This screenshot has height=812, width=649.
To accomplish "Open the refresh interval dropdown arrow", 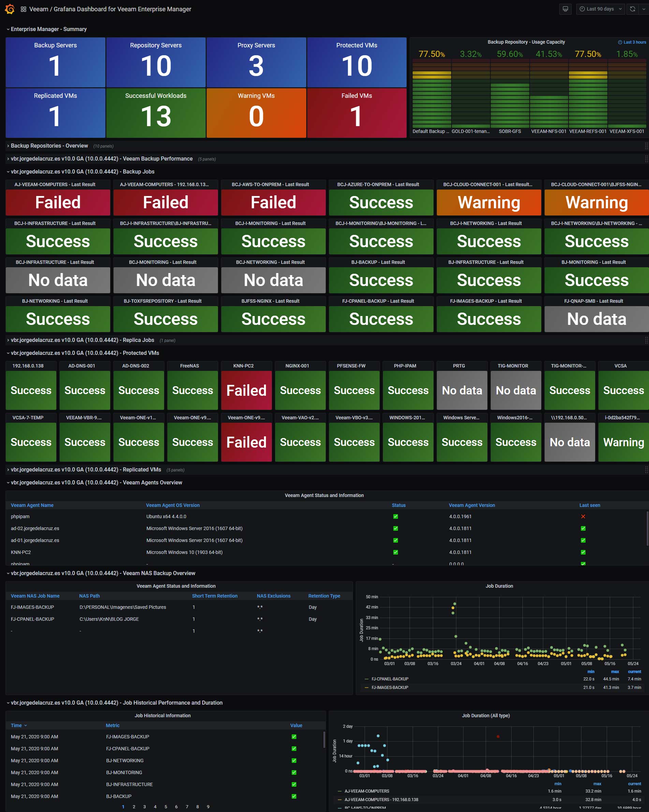I will tap(643, 9).
